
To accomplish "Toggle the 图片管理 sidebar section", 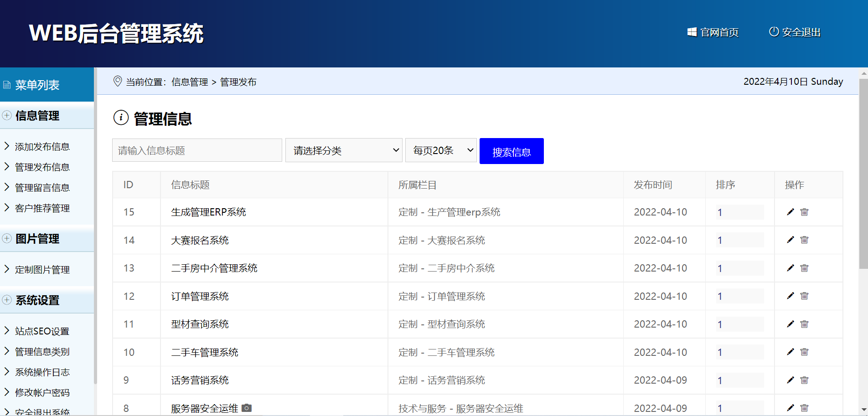I will tap(7, 238).
